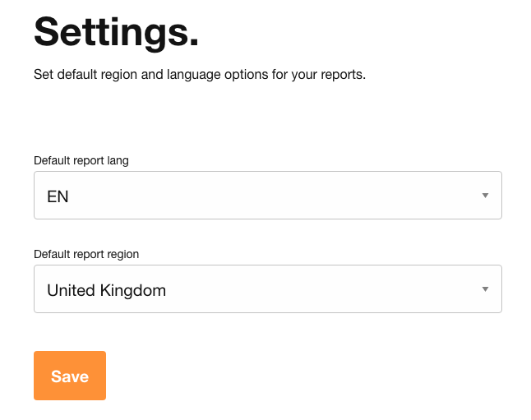Viewport: 531px width, 420px height.
Task: Click the "Default report region" field label
Action: 86,254
